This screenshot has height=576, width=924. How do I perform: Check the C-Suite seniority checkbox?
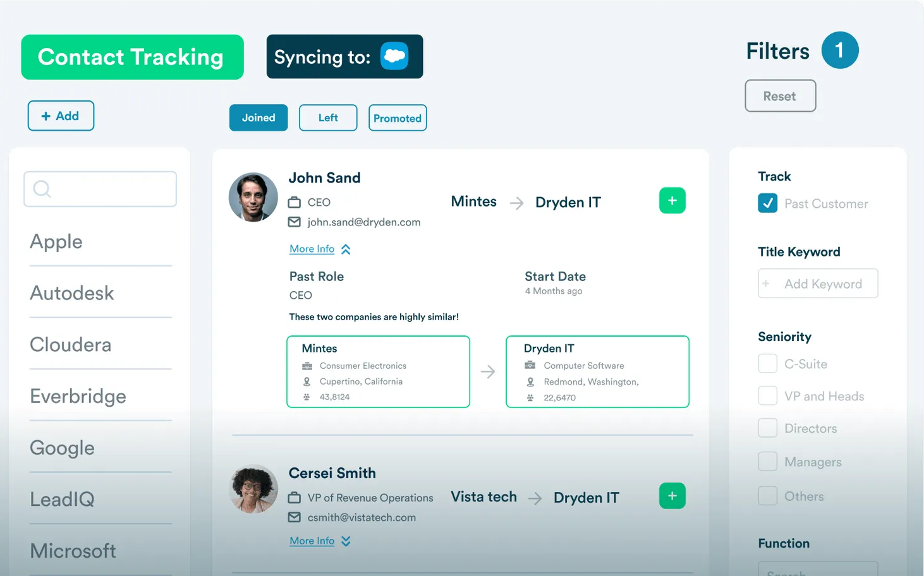pos(768,363)
